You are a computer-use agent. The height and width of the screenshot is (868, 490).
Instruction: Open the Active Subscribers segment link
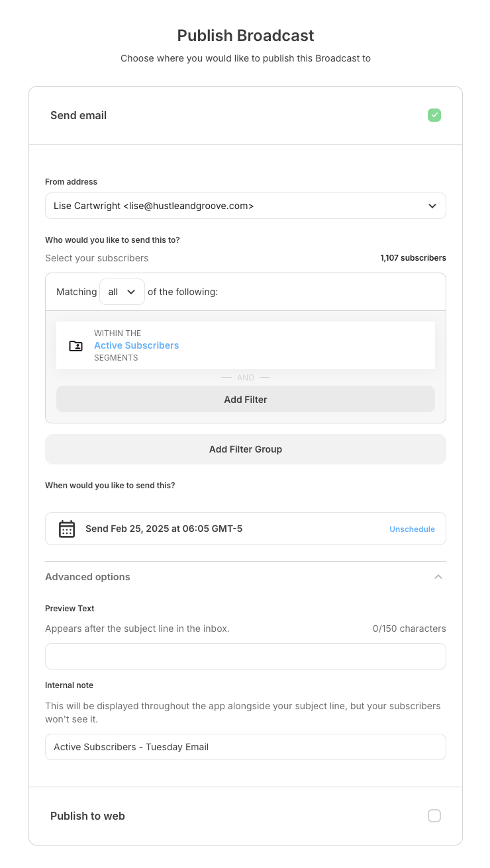(136, 345)
